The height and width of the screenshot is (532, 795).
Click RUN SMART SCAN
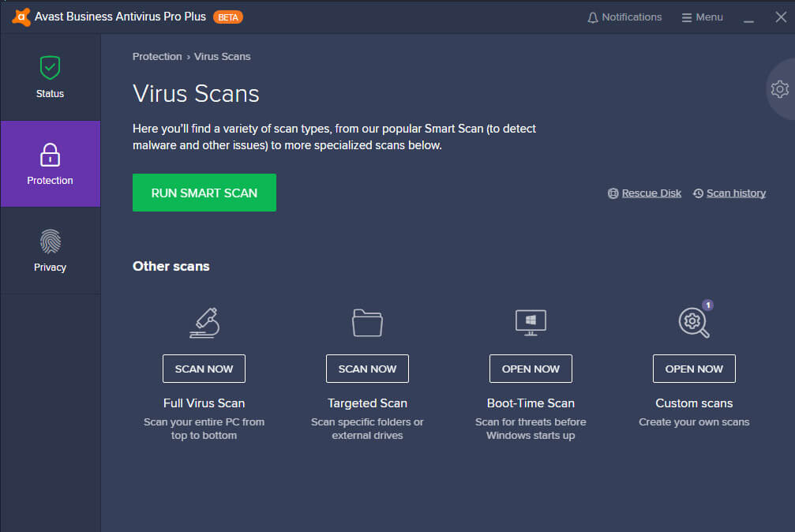pos(204,192)
